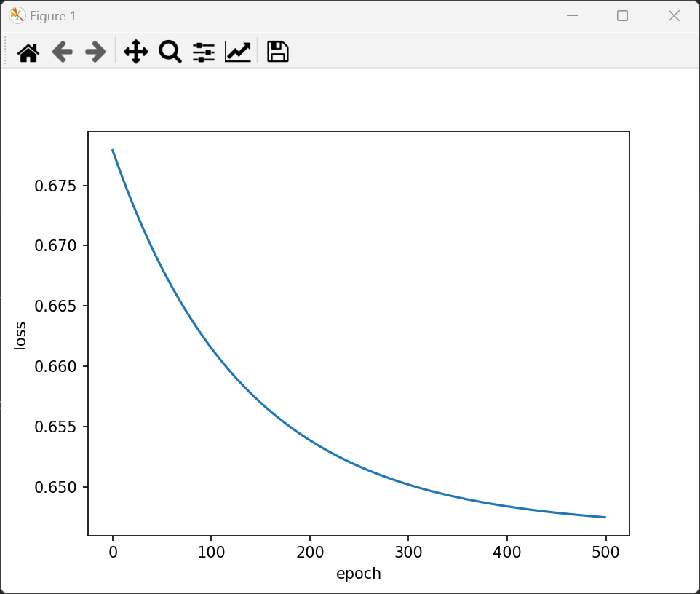Click the 'epoch' x-axis label

click(x=359, y=574)
